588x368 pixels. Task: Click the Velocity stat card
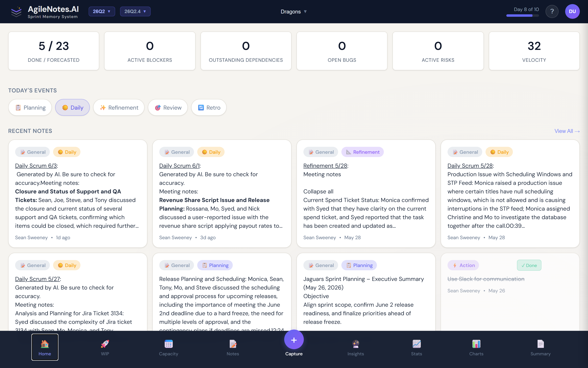(534, 51)
